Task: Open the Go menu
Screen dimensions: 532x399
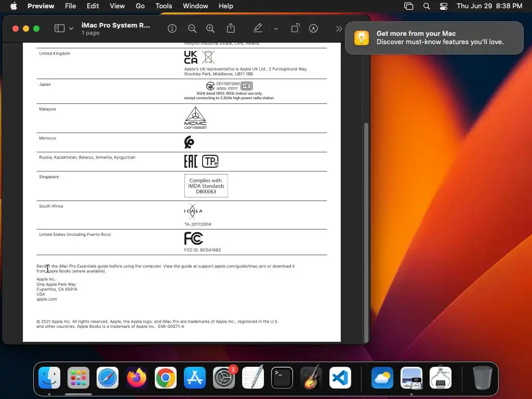Action: pos(140,6)
